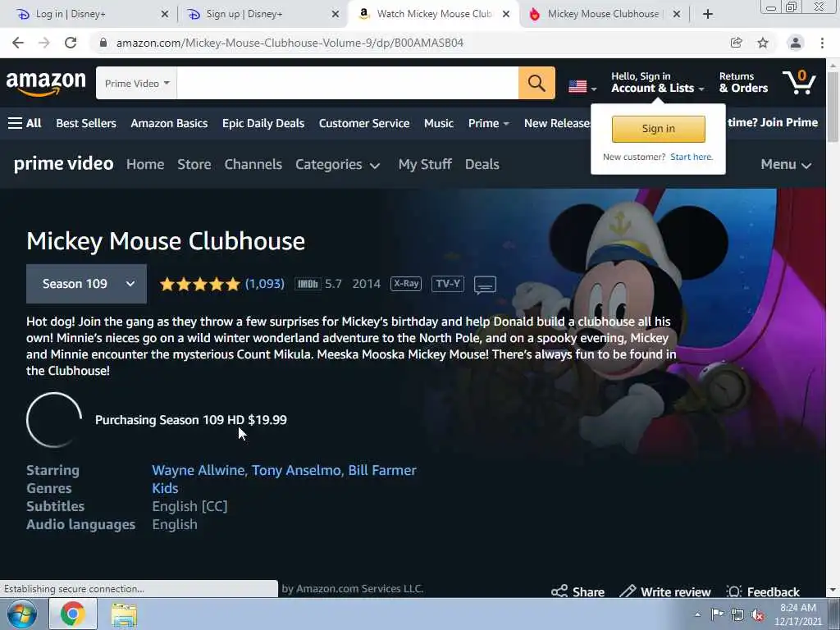Go to Prime Video Channels
This screenshot has height=630, width=840.
pos(253,164)
